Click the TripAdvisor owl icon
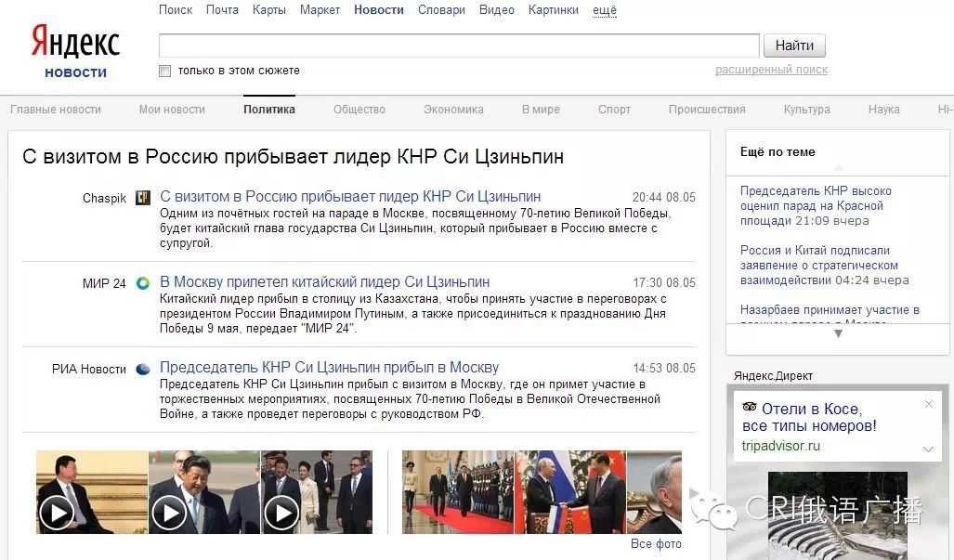Screen dimensions: 954x560 click(750, 408)
